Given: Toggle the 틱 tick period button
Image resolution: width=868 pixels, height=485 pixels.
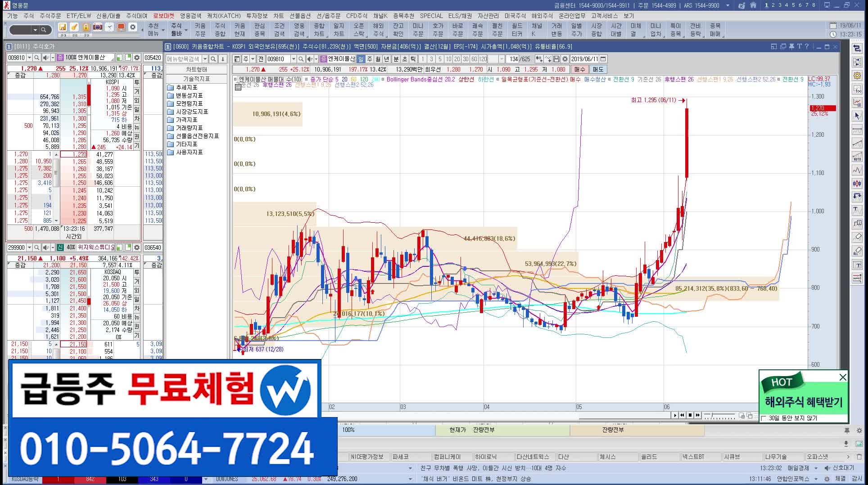Looking at the screenshot, I should [413, 59].
